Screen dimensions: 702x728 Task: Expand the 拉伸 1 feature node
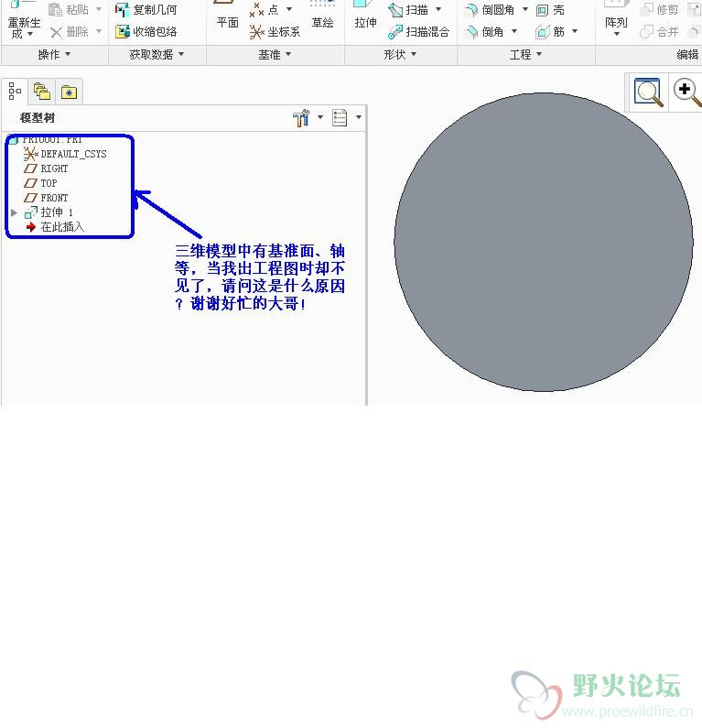(15, 212)
